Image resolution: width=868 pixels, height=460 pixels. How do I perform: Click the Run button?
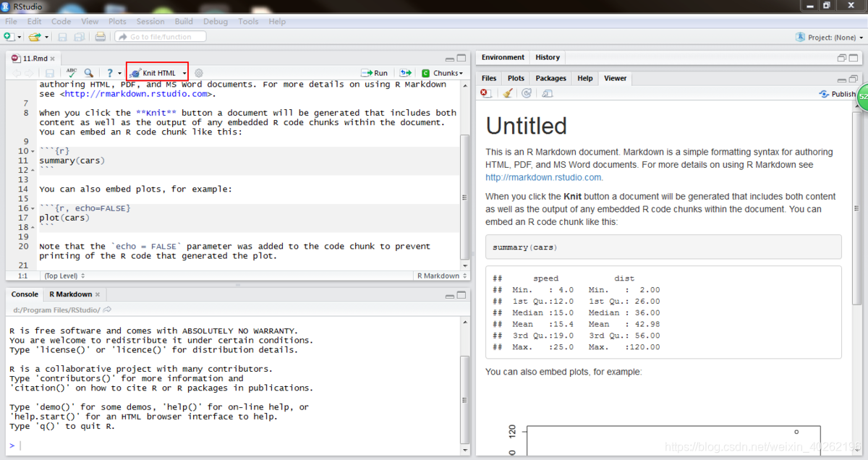375,73
